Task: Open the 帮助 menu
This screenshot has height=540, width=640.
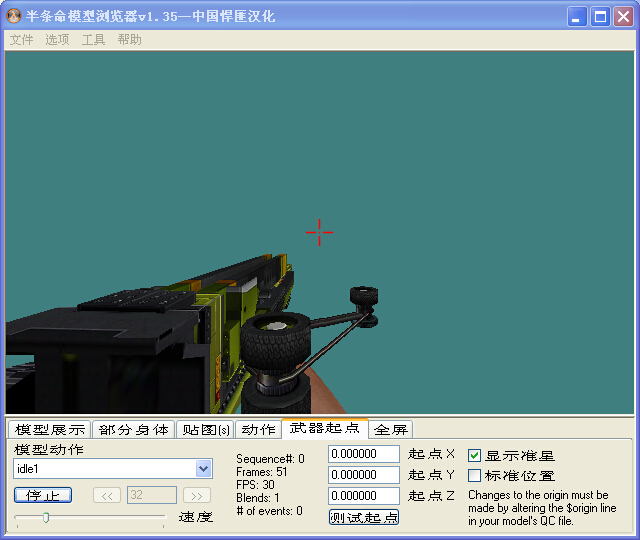Action: pos(129,40)
